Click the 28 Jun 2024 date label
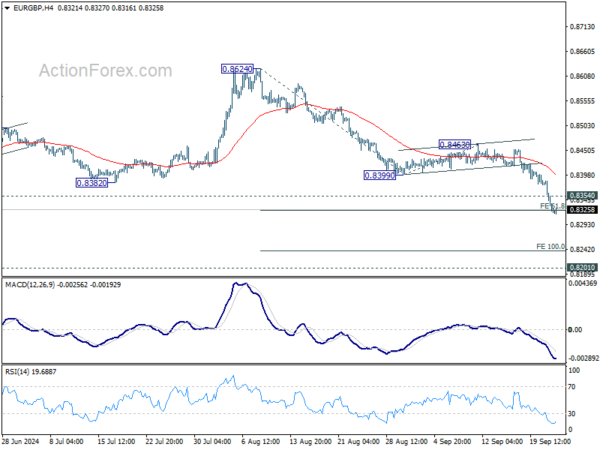Viewport: 600px width, 450px height. (21, 441)
